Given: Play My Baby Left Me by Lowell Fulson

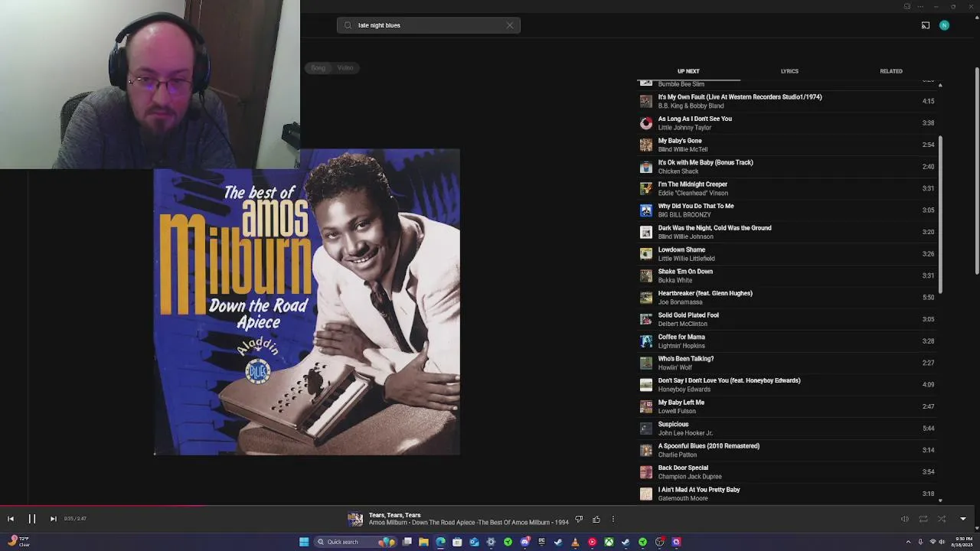Looking at the screenshot, I should point(788,406).
